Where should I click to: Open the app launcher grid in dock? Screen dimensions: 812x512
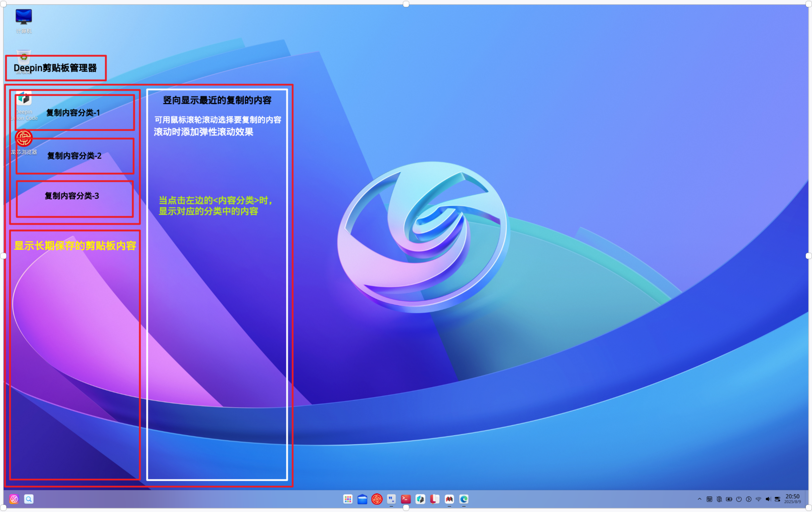[348, 499]
